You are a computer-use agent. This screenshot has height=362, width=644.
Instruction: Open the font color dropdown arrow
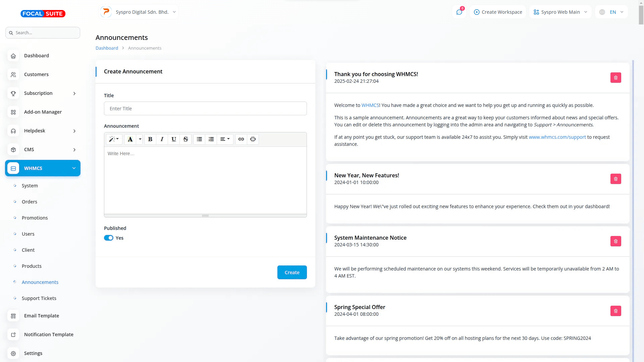point(140,139)
